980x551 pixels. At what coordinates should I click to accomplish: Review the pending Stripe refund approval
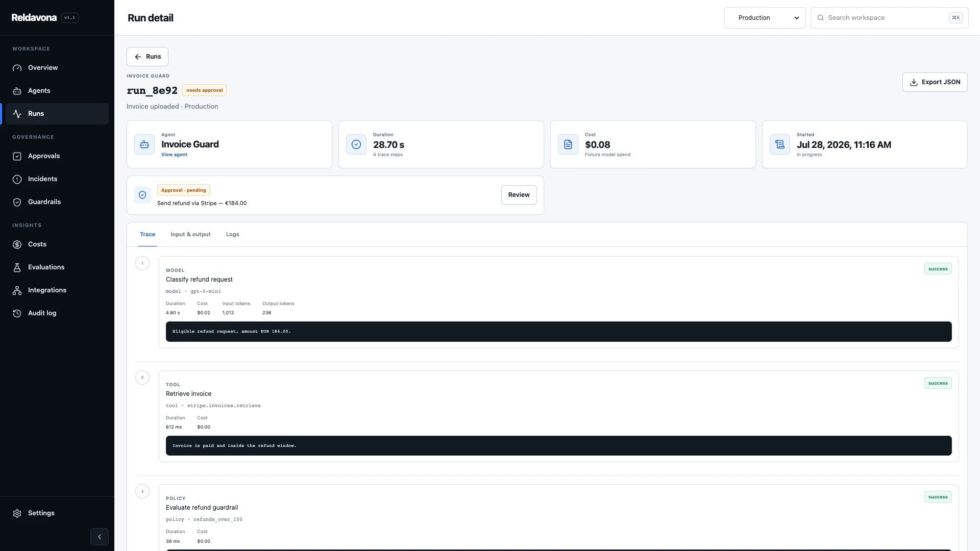click(519, 195)
